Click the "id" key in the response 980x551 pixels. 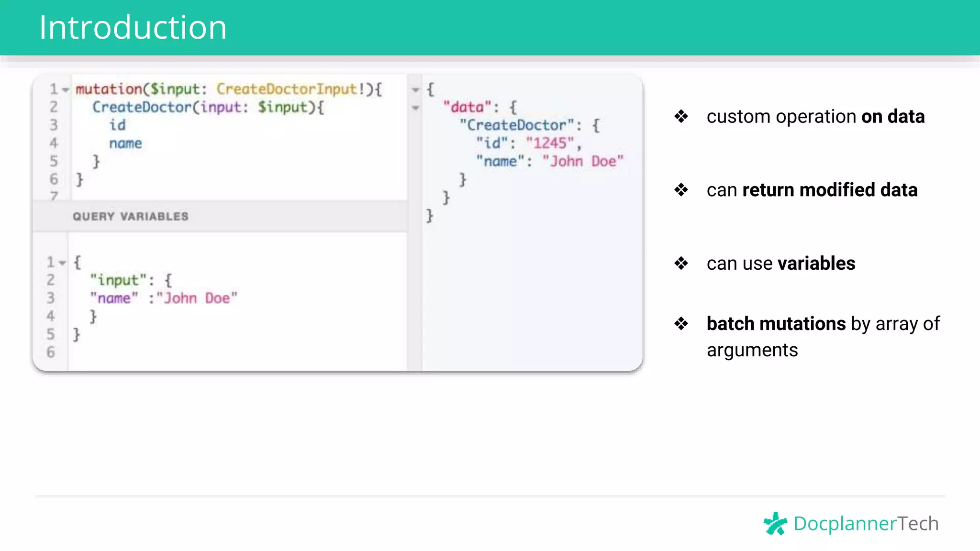492,143
